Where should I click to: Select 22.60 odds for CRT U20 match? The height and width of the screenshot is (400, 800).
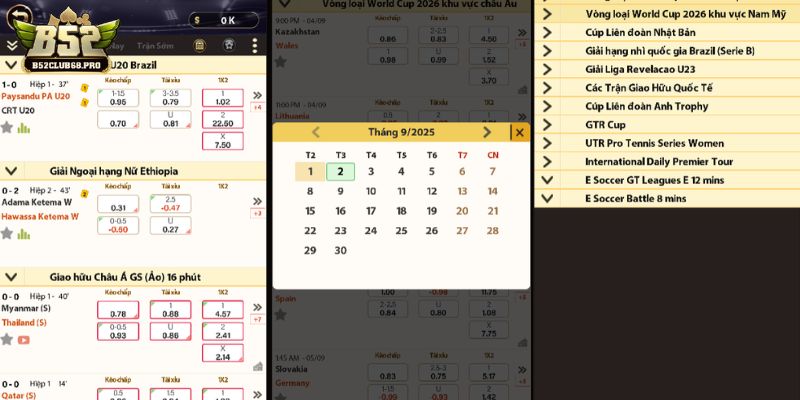[x=222, y=124]
